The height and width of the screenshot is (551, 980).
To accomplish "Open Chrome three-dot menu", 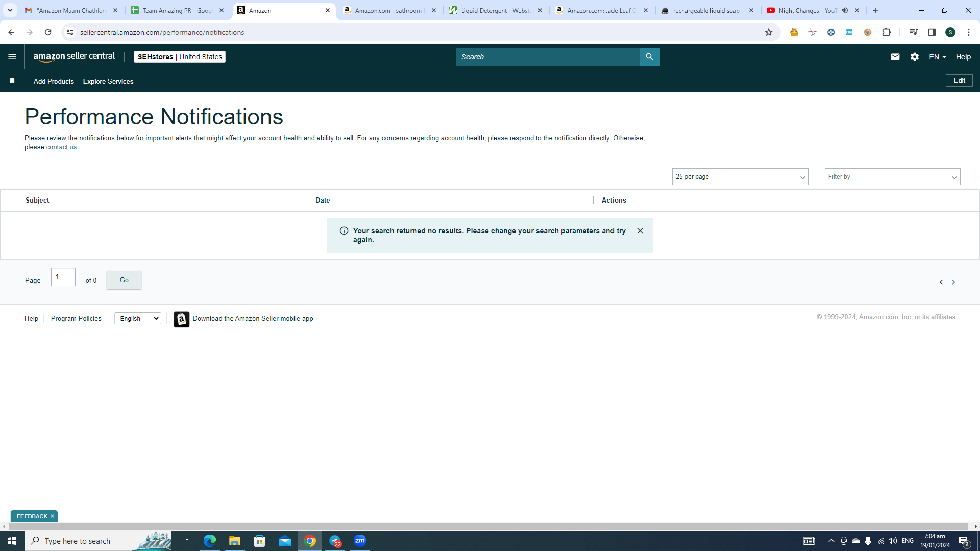I will [969, 32].
